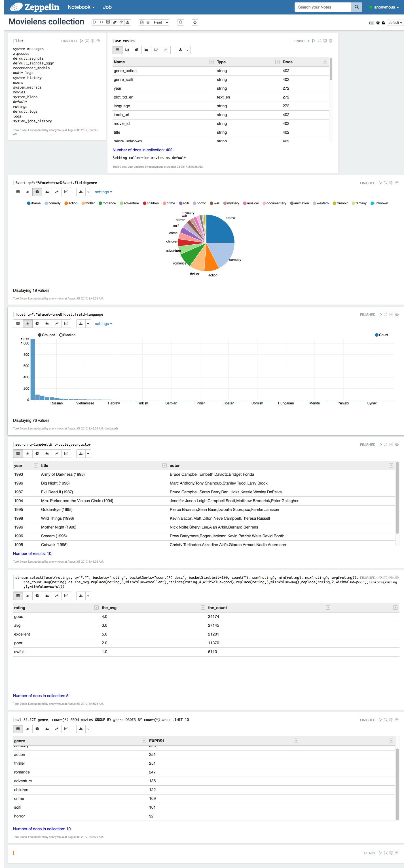Open the cron scheduler clock icon
Viewport: 404px width, 868px height.
(x=195, y=22)
